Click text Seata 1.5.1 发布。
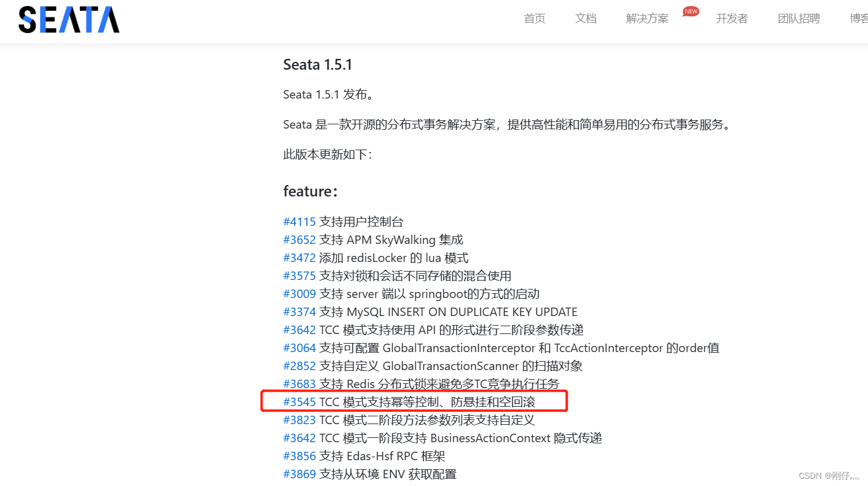 [329, 94]
